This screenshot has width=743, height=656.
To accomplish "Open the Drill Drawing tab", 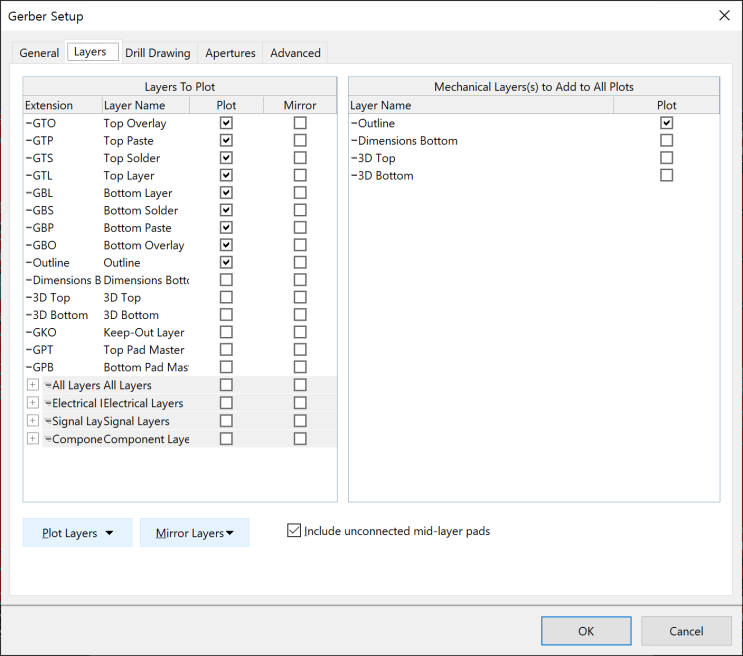I will pyautogui.click(x=157, y=53).
